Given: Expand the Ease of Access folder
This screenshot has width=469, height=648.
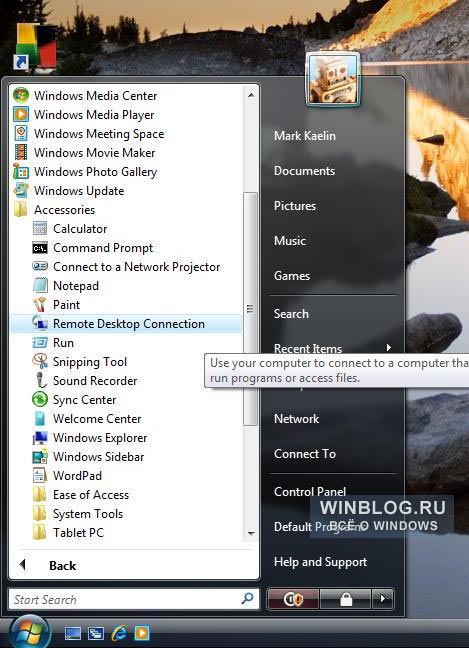Looking at the screenshot, I should (81, 495).
